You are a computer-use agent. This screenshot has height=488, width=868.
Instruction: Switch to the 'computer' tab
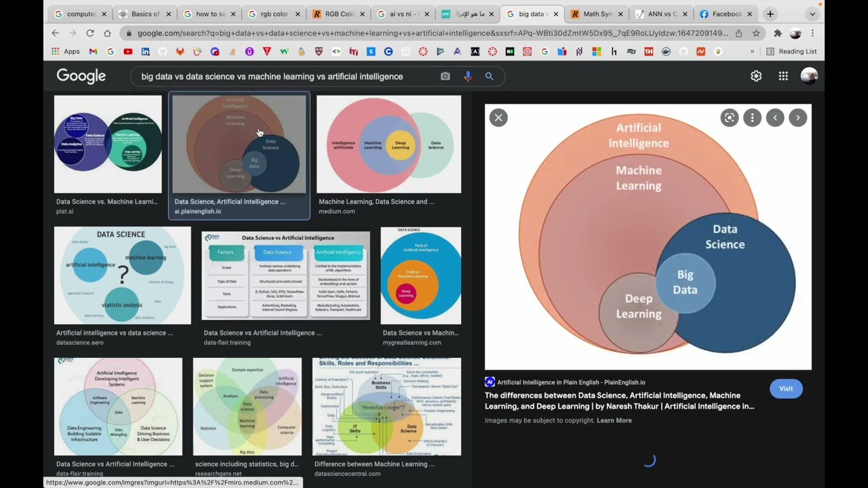pyautogui.click(x=81, y=14)
